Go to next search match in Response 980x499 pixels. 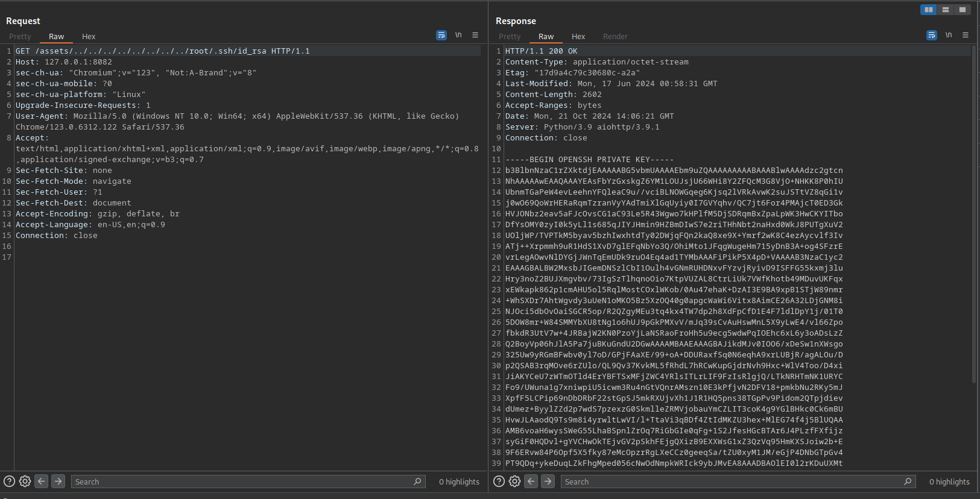tap(548, 481)
